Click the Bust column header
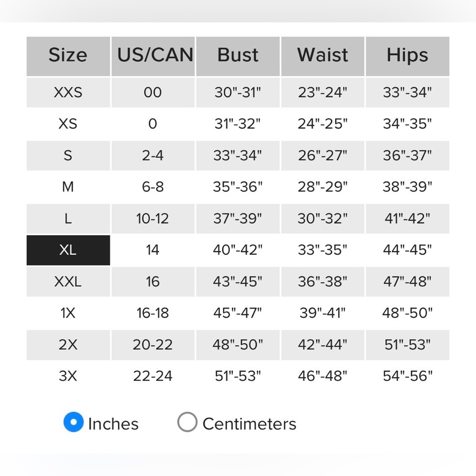The width and height of the screenshot is (476, 476). click(238, 56)
